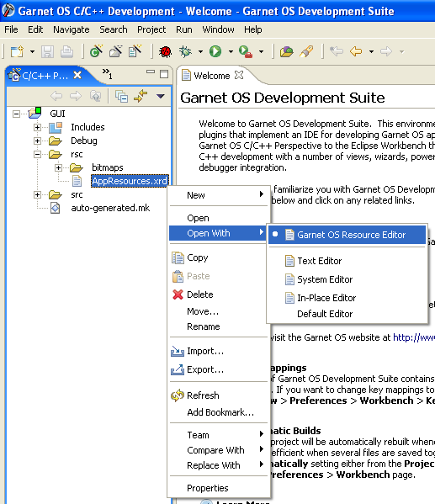Open the Team submenu

(x=218, y=435)
